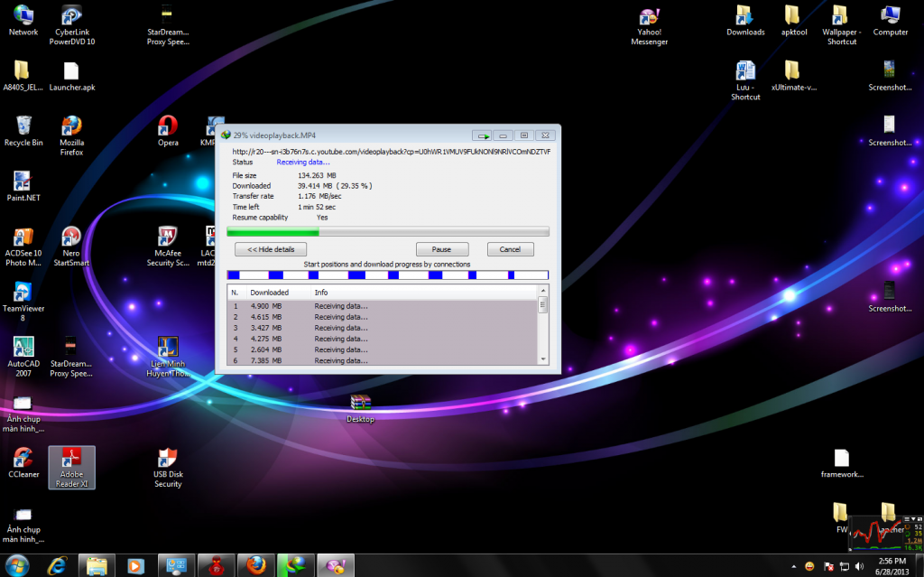Open the Action Center flag icon
The image size is (924, 577).
[828, 567]
